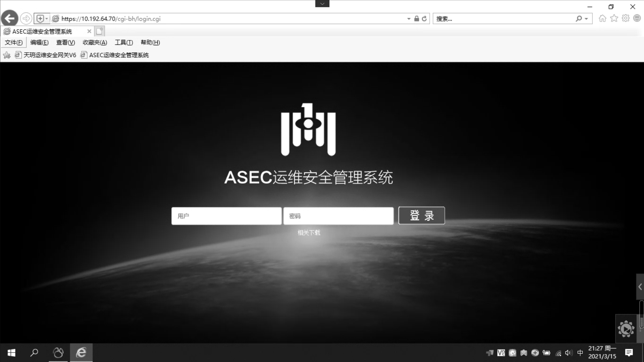The image size is (644, 362).
Task: Click the V2 tray icon
Action: pos(501,353)
